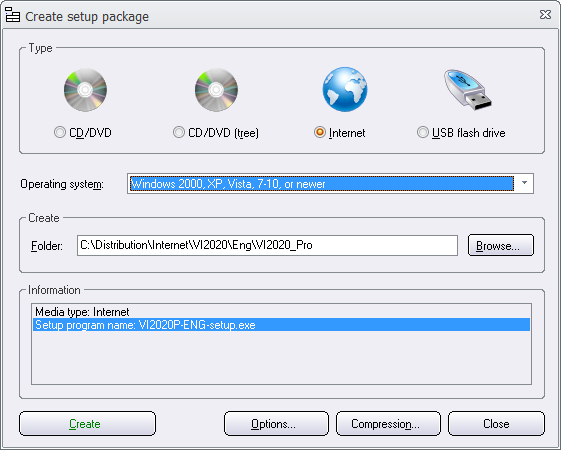Image resolution: width=561 pixels, height=450 pixels.
Task: Click the selected Windows 2000, XP, Vista operating system entry
Action: click(x=321, y=184)
